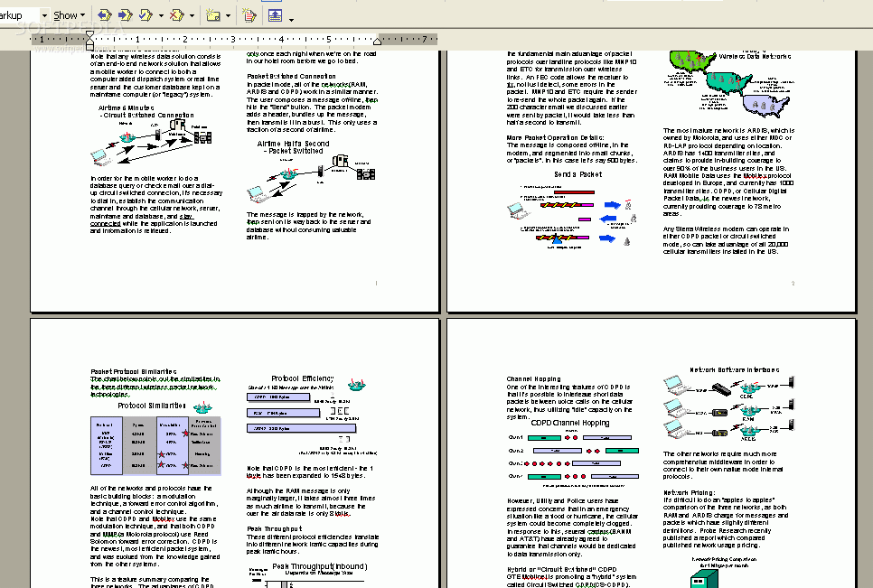Screen dimensions: 873x588
Task: Click the hanging indent marker on the ruler
Action: coord(89,41)
